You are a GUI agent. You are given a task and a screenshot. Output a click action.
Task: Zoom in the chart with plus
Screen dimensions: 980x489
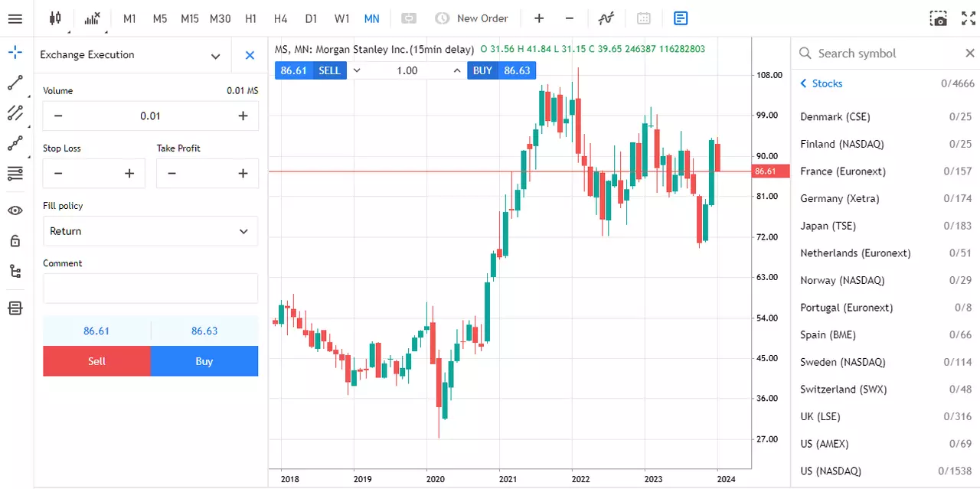(x=539, y=18)
